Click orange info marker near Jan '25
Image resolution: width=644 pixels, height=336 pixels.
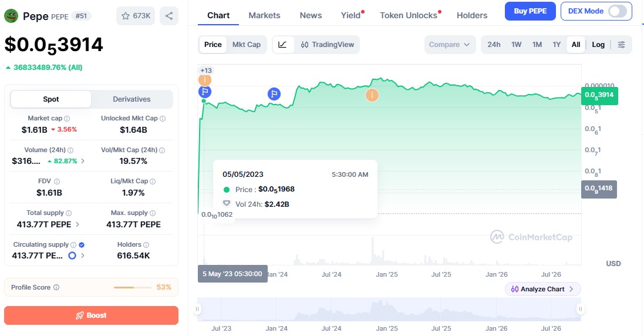pyautogui.click(x=372, y=95)
